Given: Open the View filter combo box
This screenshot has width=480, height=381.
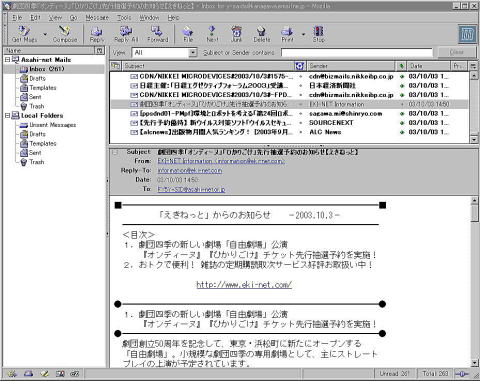Looking at the screenshot, I should coord(165,52).
